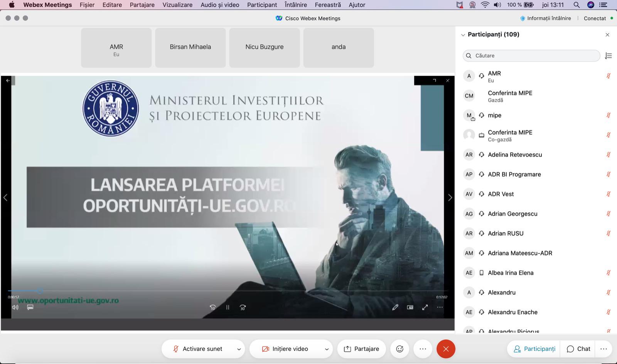
Task: Click the participant list sort icon
Action: point(609,56)
